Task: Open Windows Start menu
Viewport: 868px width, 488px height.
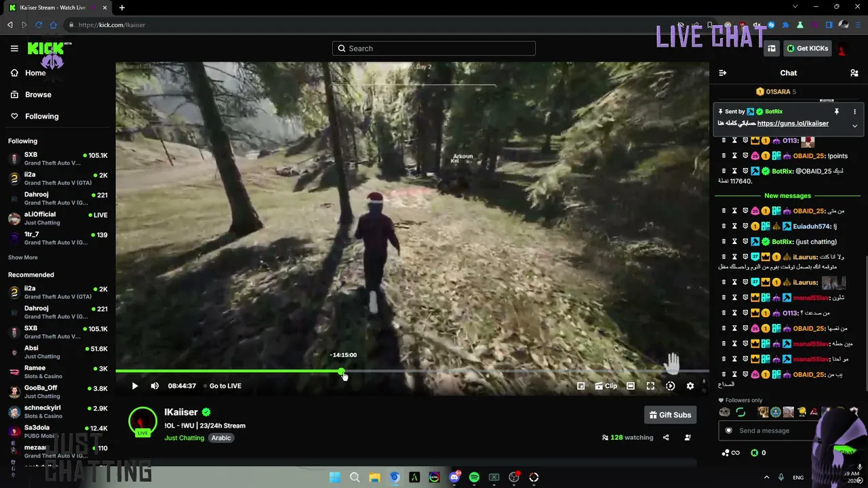Action: click(x=334, y=478)
